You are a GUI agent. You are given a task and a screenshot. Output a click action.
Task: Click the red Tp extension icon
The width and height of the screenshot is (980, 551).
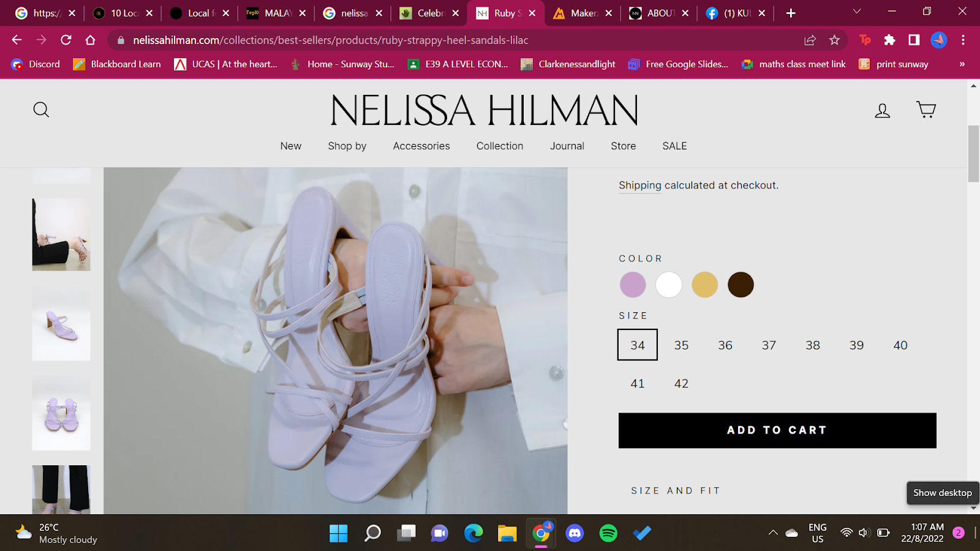click(x=865, y=40)
